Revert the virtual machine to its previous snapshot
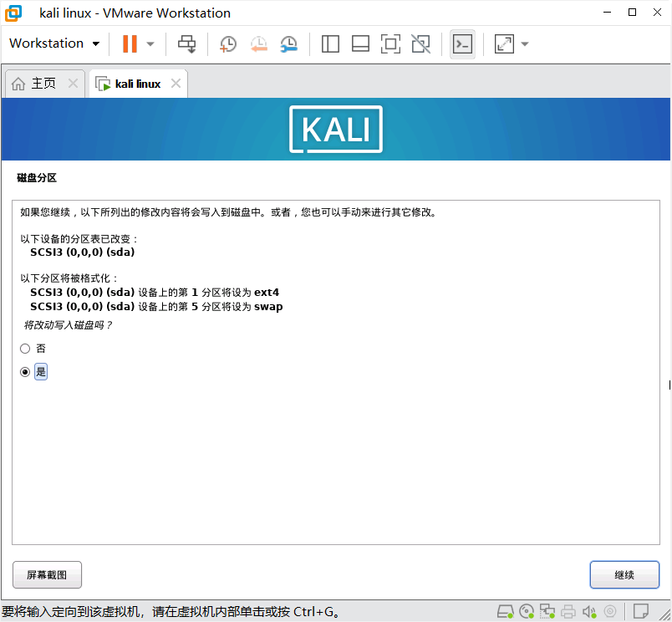This screenshot has height=622, width=672. click(x=258, y=43)
